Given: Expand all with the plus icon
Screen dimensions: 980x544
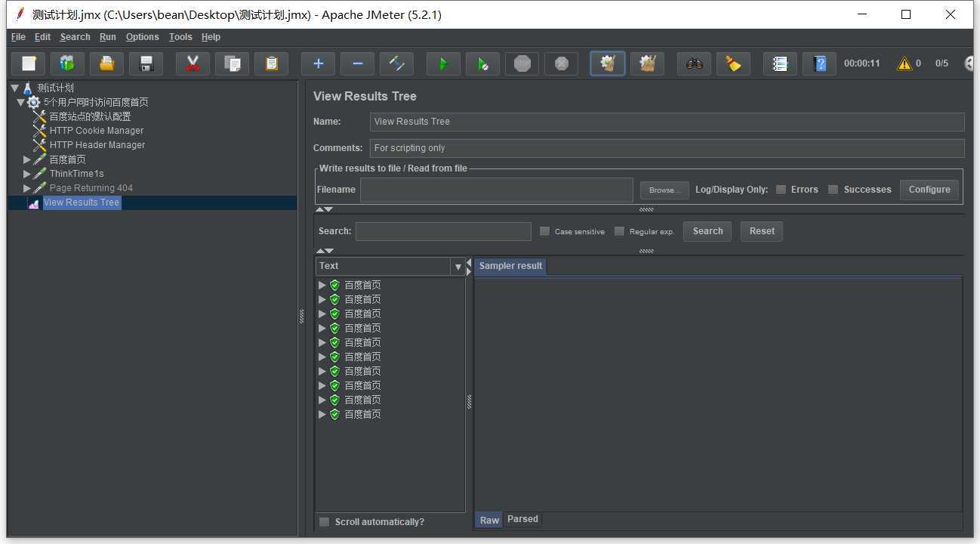Looking at the screenshot, I should [x=318, y=63].
